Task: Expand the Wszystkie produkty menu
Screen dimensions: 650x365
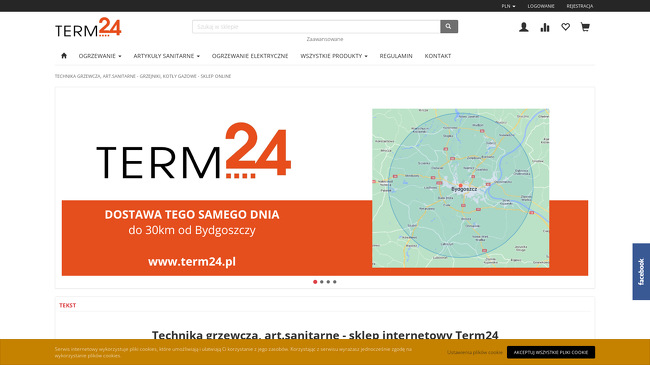Action: 334,56
